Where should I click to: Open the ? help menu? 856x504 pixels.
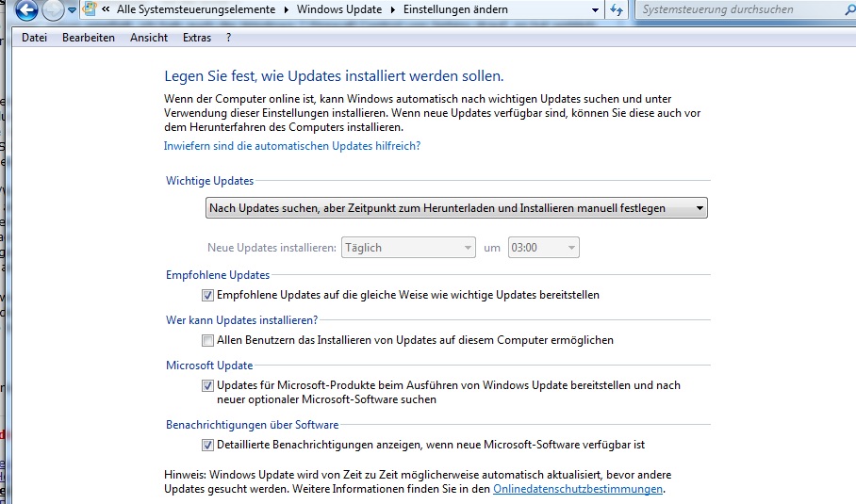(x=228, y=38)
